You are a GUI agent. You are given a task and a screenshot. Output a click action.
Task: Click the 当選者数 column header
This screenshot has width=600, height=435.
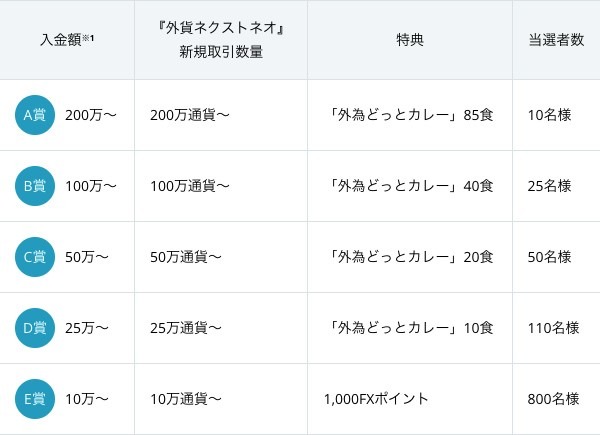(x=556, y=40)
